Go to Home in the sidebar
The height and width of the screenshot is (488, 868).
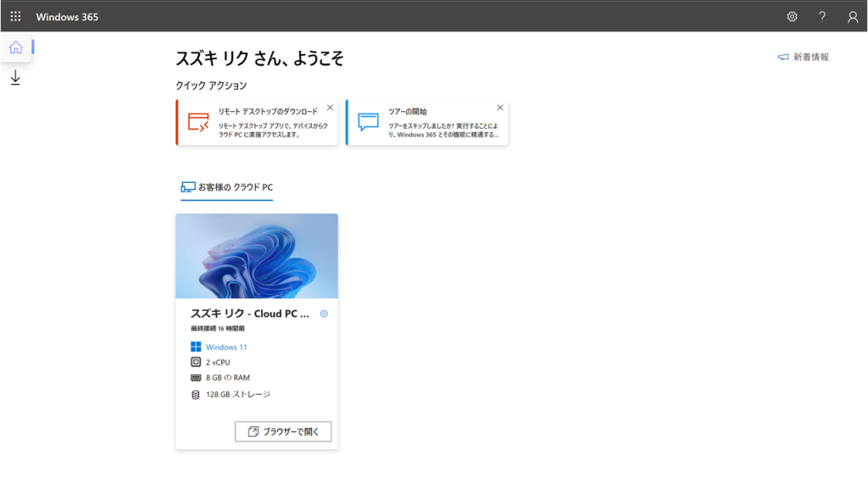click(15, 47)
